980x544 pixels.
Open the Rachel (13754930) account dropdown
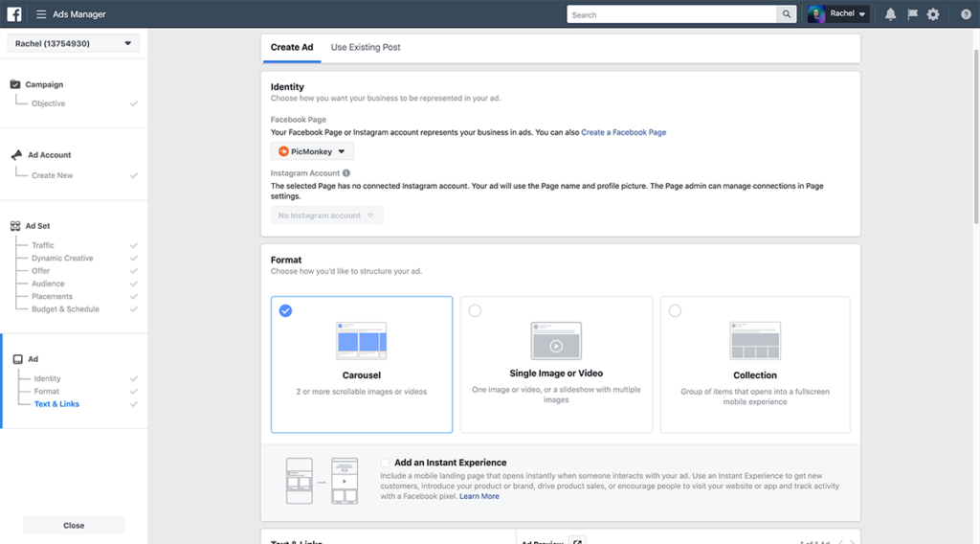[74, 43]
